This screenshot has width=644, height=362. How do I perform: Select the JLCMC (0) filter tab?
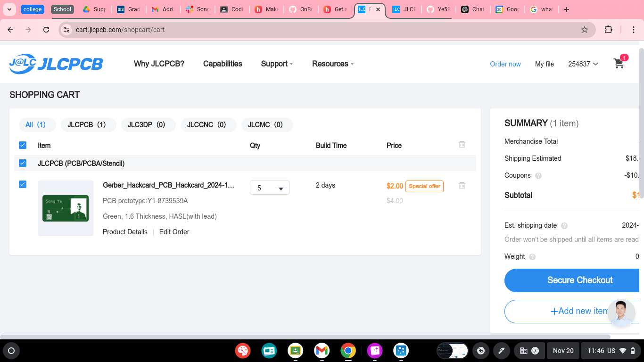267,125
